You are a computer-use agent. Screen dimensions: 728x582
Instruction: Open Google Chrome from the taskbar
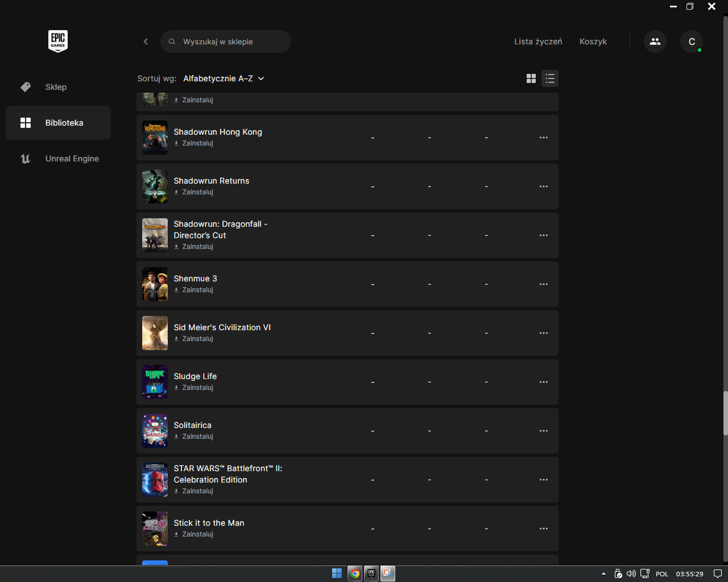coord(355,573)
